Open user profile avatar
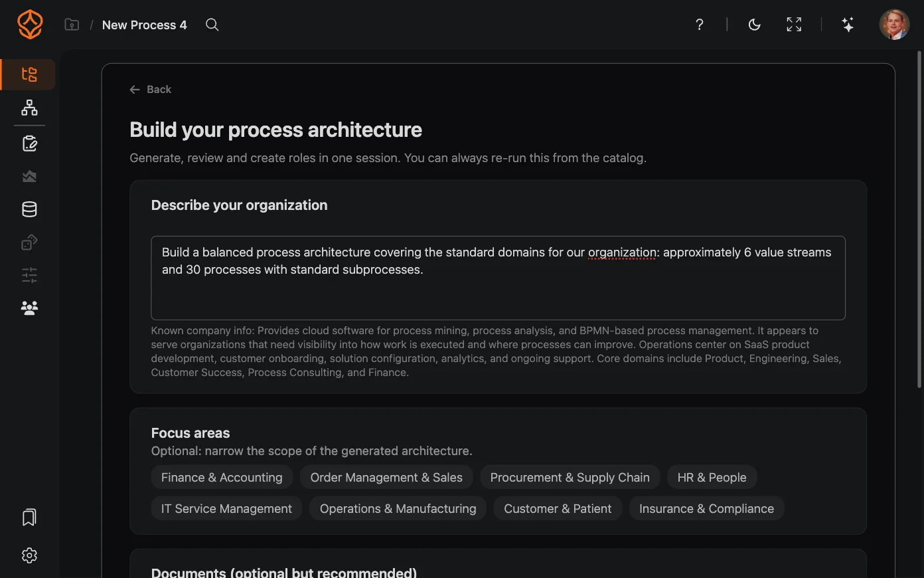The image size is (924, 578). click(x=894, y=25)
